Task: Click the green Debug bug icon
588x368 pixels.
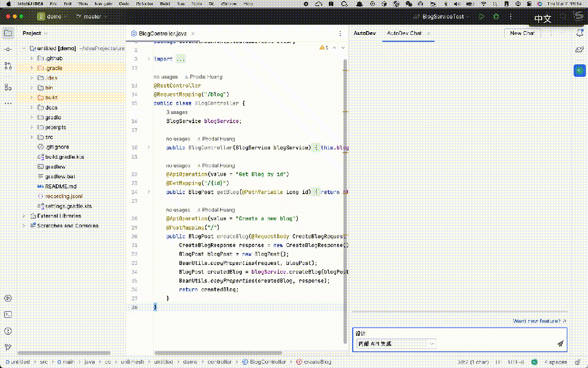Action: 496,16
